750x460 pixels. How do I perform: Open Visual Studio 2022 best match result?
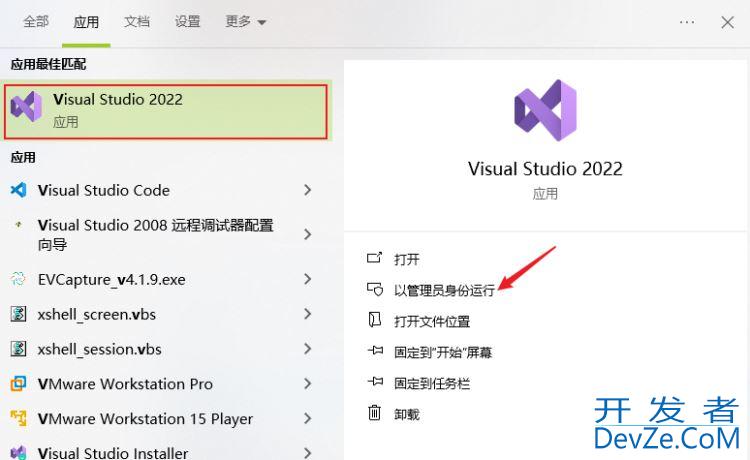(x=166, y=112)
